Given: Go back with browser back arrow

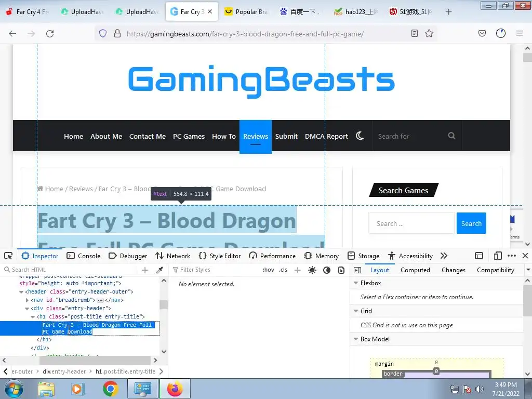Looking at the screenshot, I should click(x=12, y=34).
